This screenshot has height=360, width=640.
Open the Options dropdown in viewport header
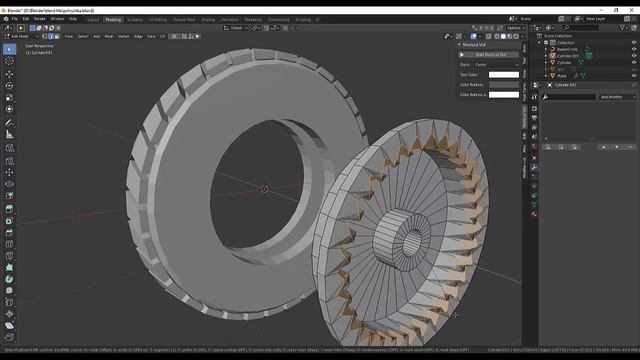tap(515, 28)
